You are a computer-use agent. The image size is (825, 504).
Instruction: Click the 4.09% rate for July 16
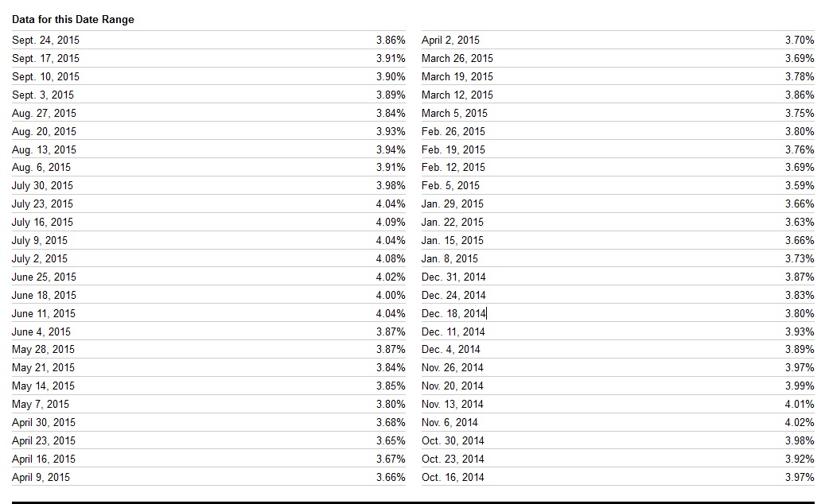391,223
